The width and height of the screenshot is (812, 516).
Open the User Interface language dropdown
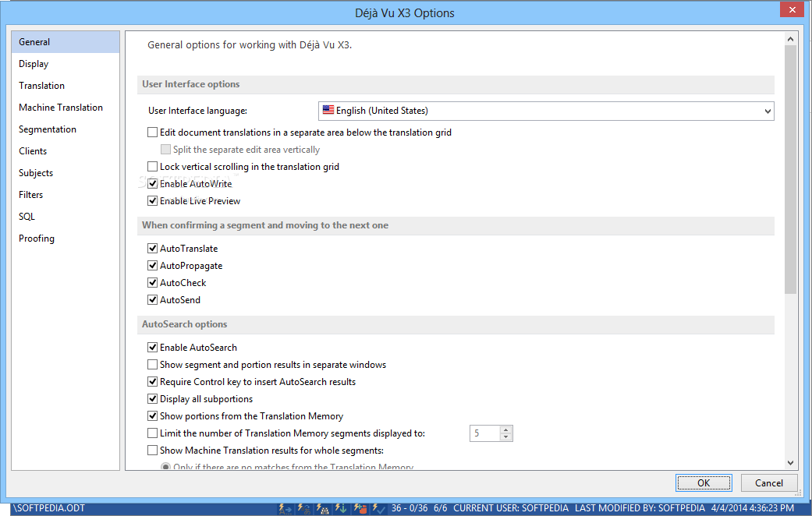click(x=546, y=111)
